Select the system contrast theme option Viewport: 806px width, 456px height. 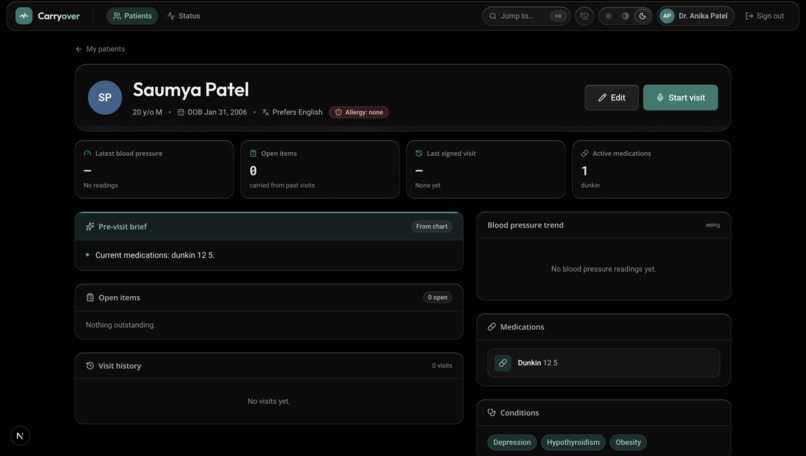tap(626, 16)
